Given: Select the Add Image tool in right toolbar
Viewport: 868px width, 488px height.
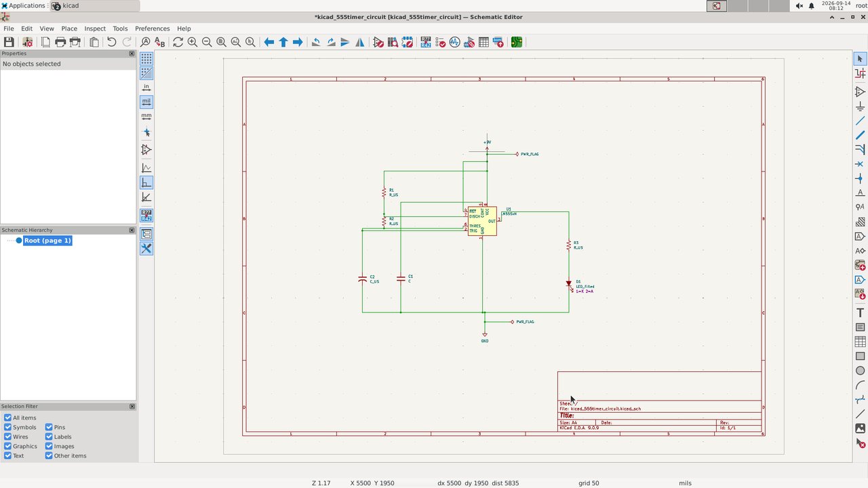Looking at the screenshot, I should (x=860, y=428).
